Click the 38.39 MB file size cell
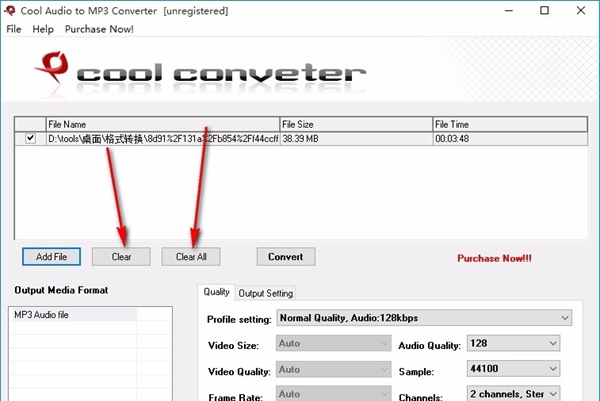Image resolution: width=600 pixels, height=401 pixels. (x=356, y=139)
